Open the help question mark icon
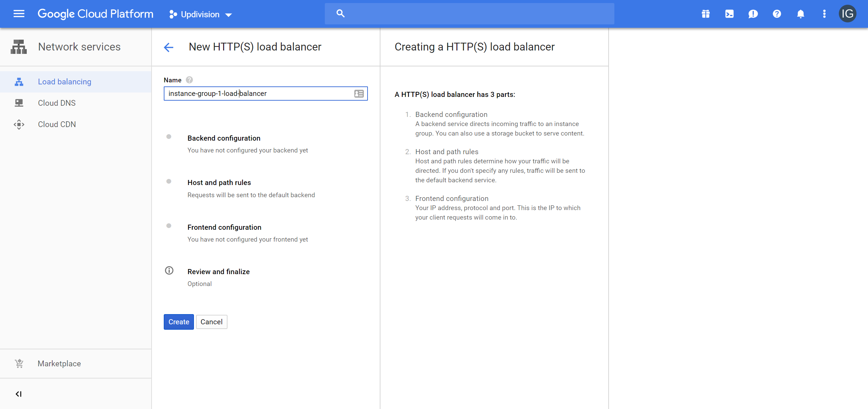Viewport: 868px width, 409px height. [x=777, y=14]
